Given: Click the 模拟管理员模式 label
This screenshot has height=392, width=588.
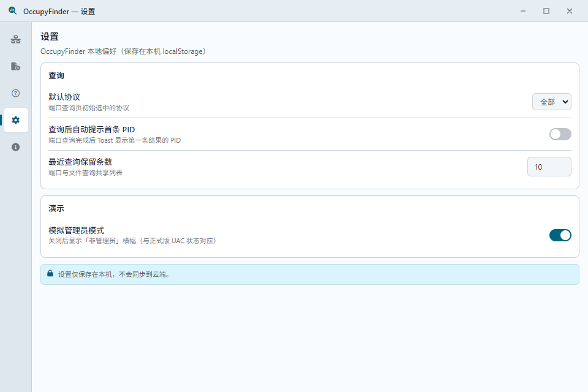Looking at the screenshot, I should (76, 230).
